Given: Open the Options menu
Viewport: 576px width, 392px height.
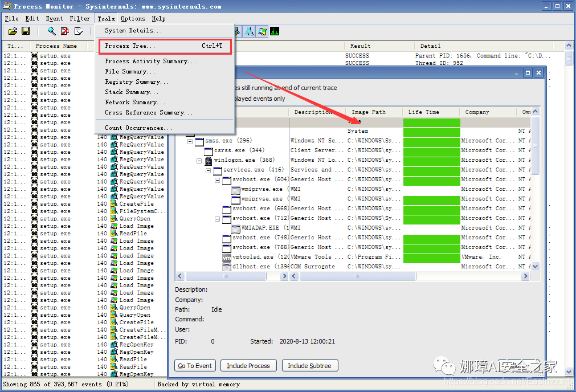Looking at the screenshot, I should (x=133, y=18).
